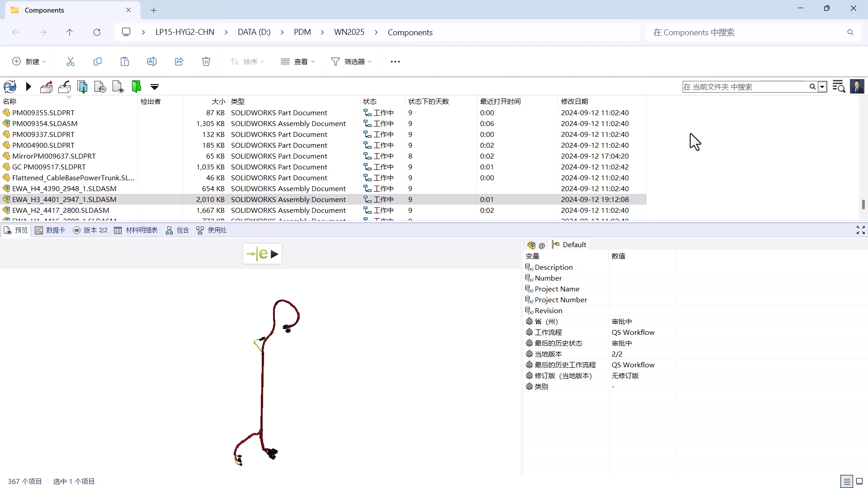Click the PDM vault refresh globe icon
This screenshot has width=868, height=488.
pyautogui.click(x=10, y=87)
